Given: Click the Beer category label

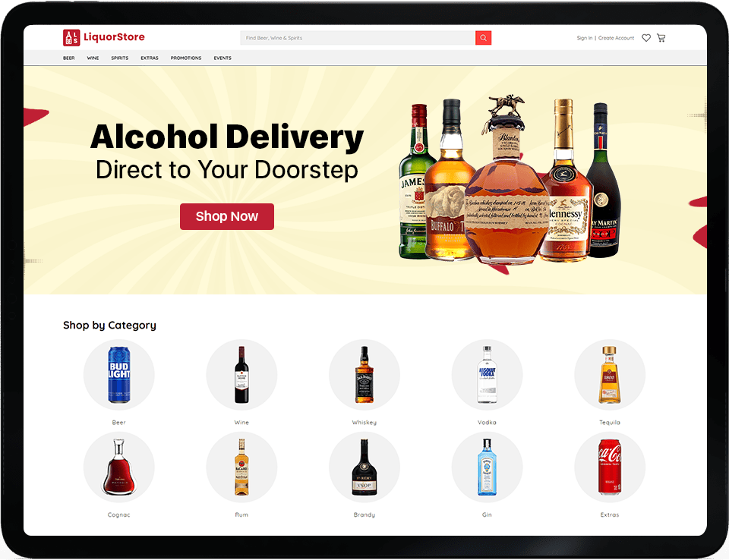Looking at the screenshot, I should pos(119,423).
